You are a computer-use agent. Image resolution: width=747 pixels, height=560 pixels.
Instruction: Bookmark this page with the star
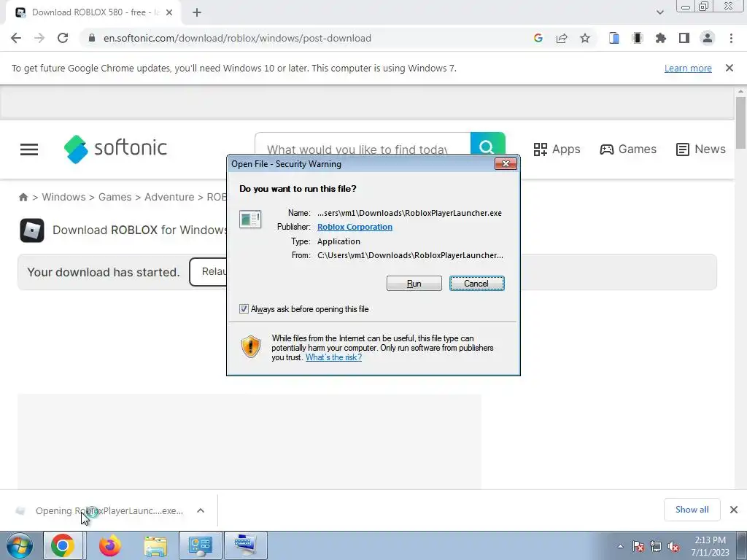[x=585, y=38]
